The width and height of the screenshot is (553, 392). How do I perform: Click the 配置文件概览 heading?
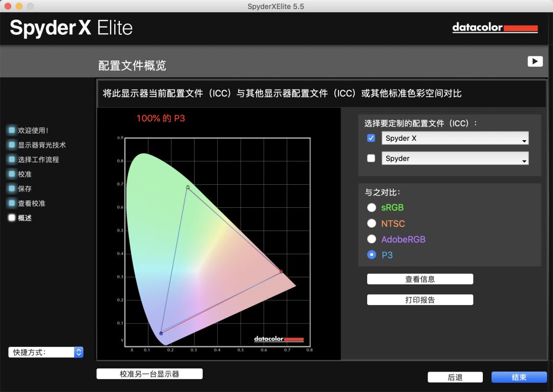coord(132,66)
